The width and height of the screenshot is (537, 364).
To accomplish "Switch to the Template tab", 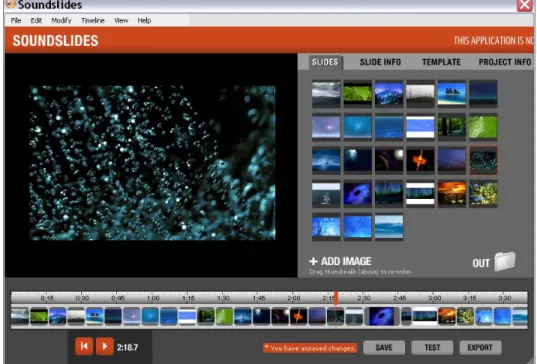I will (x=441, y=62).
